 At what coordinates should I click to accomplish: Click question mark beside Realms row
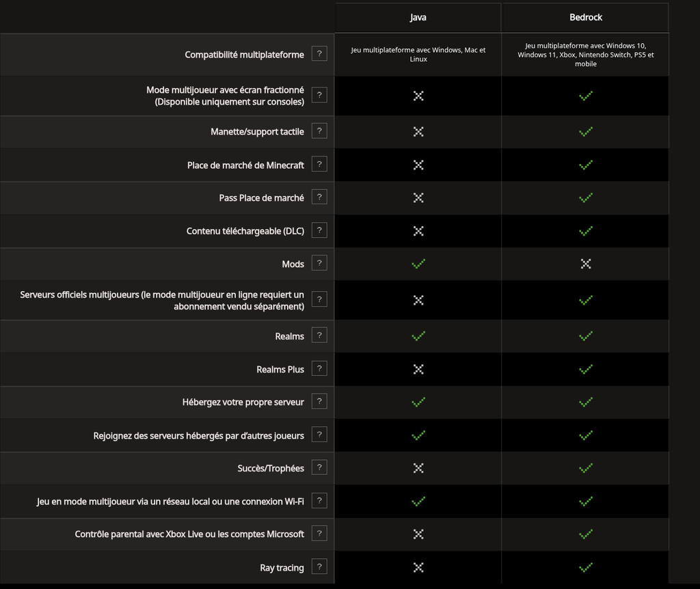(x=319, y=335)
